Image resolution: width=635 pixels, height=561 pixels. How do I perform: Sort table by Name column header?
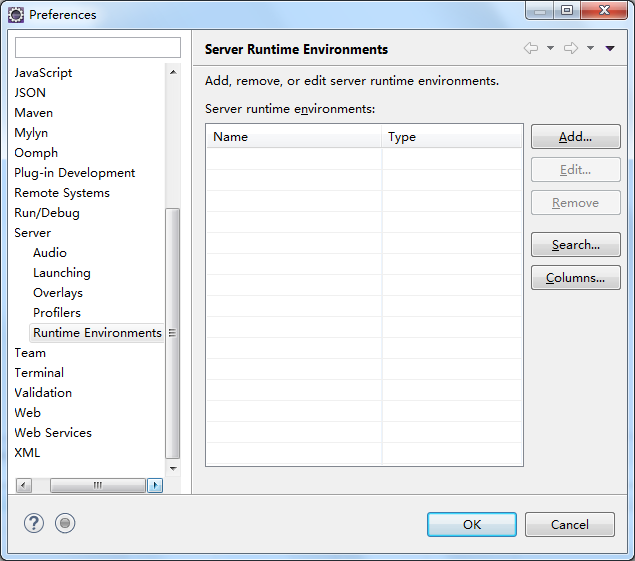point(294,137)
